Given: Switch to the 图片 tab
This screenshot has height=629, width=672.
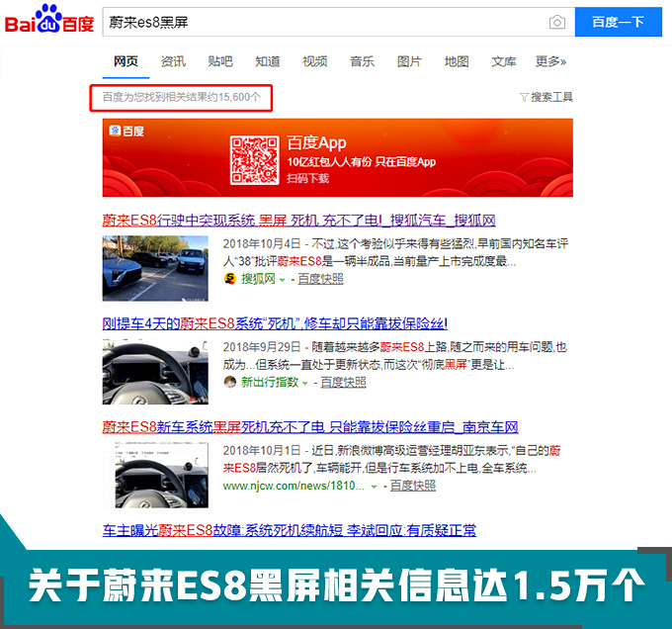Looking at the screenshot, I should (409, 61).
